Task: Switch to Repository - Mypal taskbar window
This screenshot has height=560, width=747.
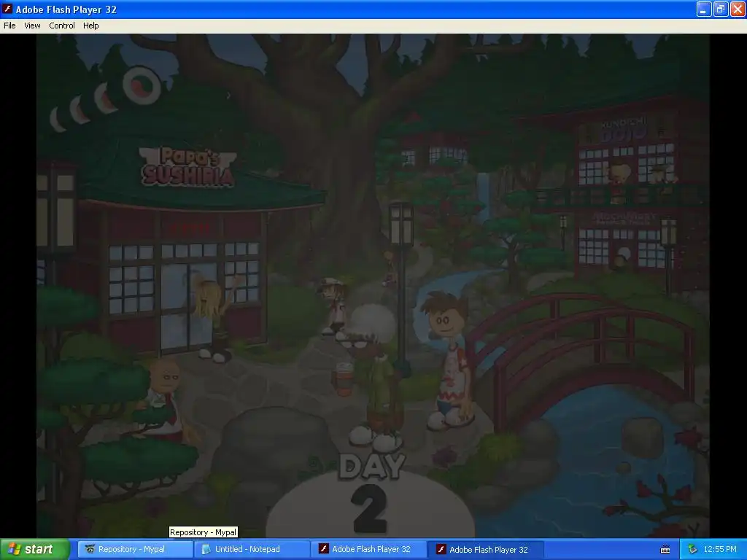Action: point(135,549)
